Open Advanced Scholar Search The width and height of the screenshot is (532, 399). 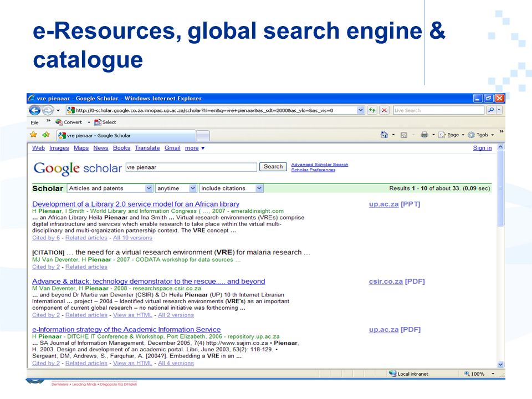[320, 165]
